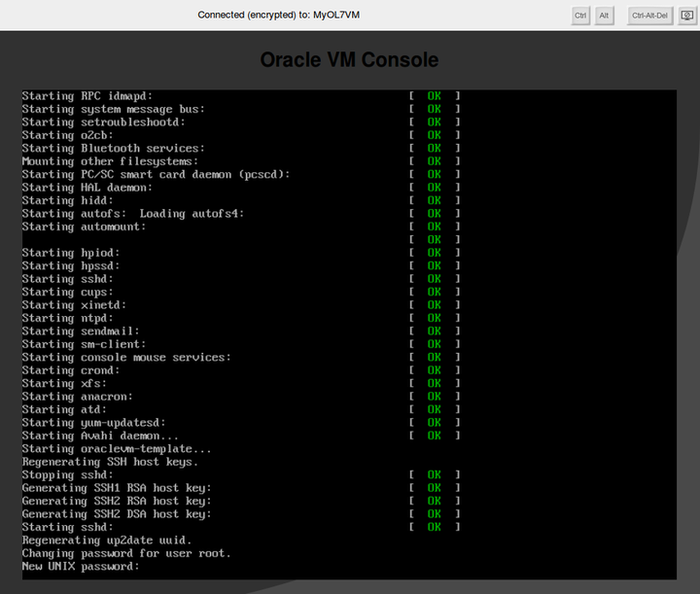Click green OK status for Stopping sshd
Screen dimensions: 700x594
(434, 474)
